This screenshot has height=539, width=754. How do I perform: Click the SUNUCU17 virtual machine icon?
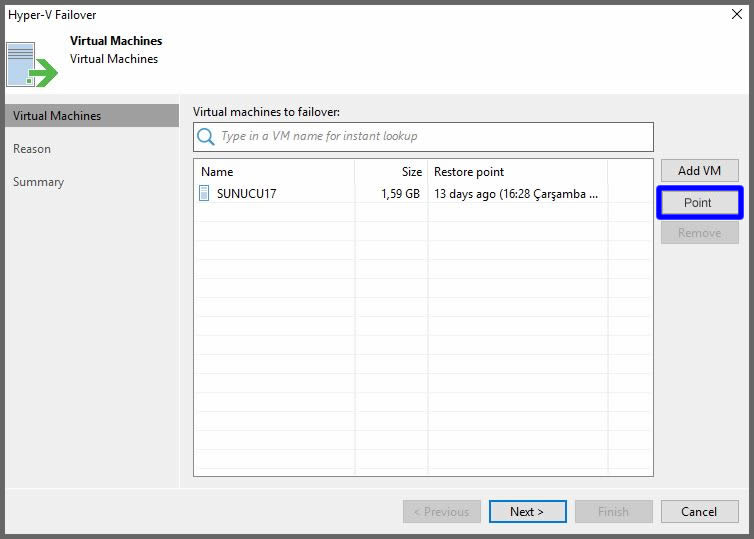(x=205, y=194)
